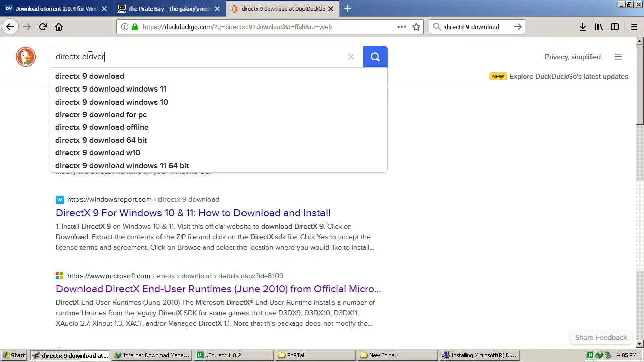Click the arrow in the Firefox search box
644x362 pixels.
pyautogui.click(x=517, y=27)
